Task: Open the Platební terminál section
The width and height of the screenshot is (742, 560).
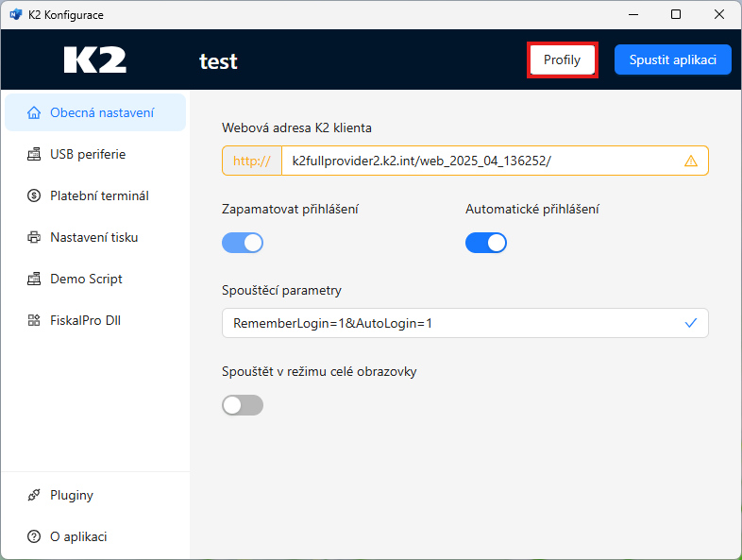Action: coord(99,196)
